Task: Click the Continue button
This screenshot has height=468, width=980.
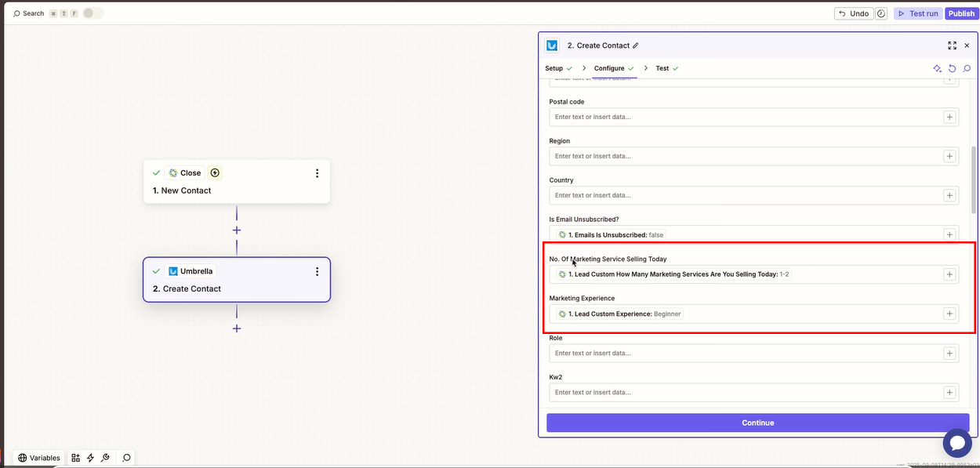Action: click(x=757, y=423)
